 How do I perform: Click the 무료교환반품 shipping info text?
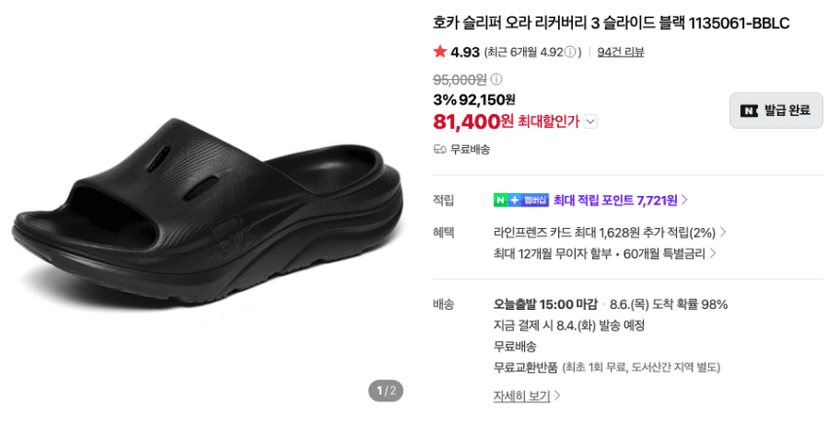(525, 367)
